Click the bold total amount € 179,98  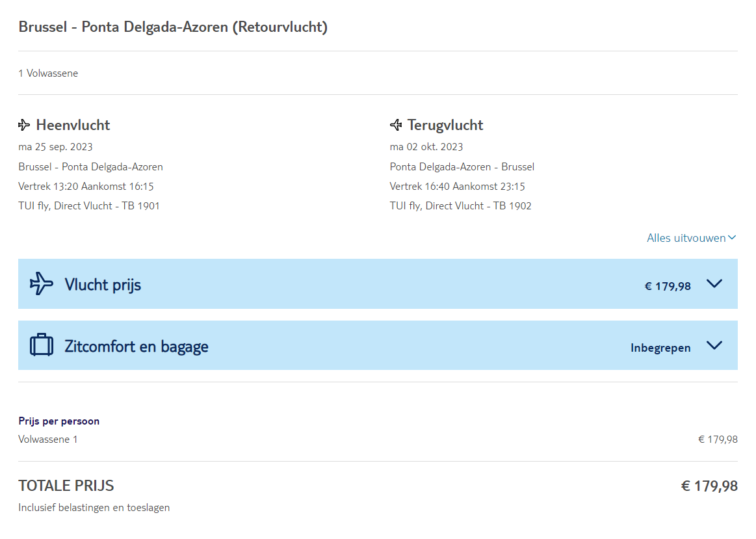[x=709, y=486]
